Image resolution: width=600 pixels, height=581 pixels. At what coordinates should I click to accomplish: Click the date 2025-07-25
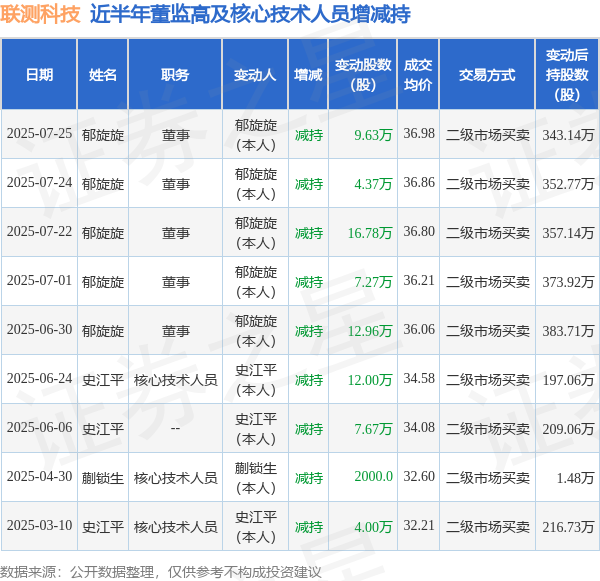tap(39, 134)
